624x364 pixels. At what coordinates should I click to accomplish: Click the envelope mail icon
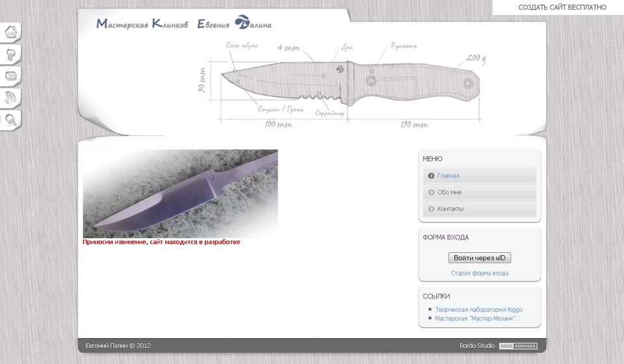(11, 76)
